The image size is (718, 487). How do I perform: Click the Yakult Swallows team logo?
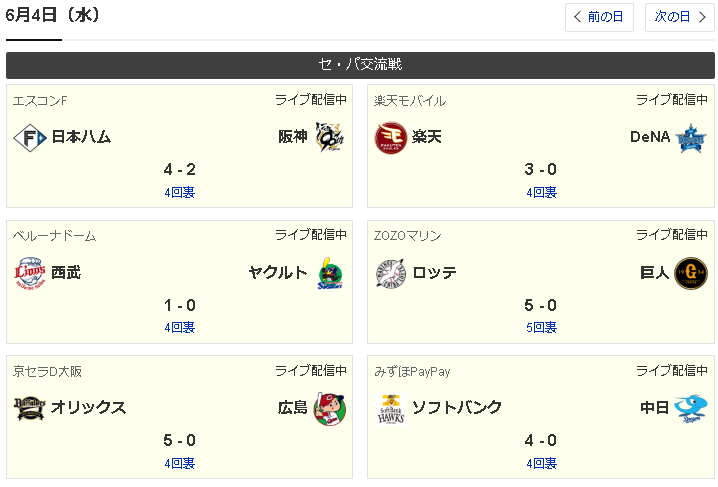point(330,272)
